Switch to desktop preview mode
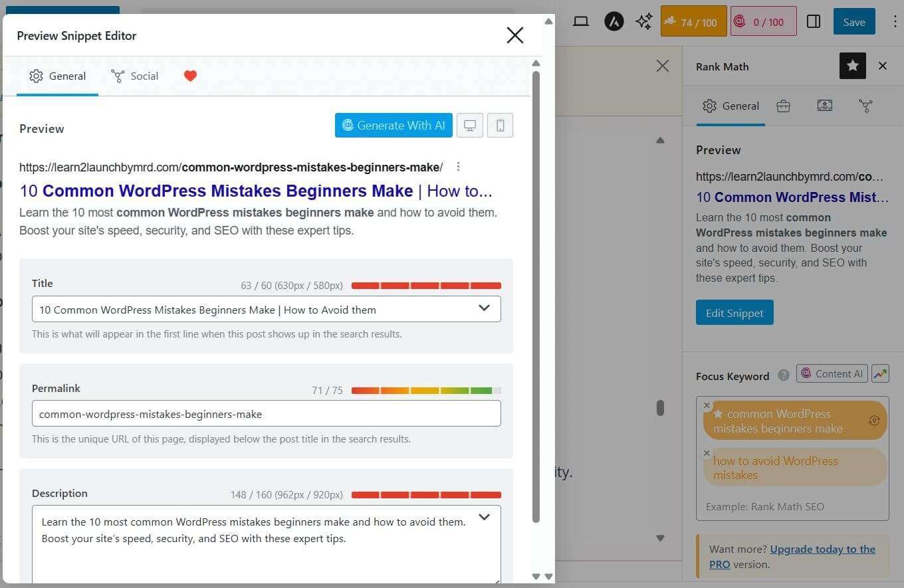 click(470, 125)
